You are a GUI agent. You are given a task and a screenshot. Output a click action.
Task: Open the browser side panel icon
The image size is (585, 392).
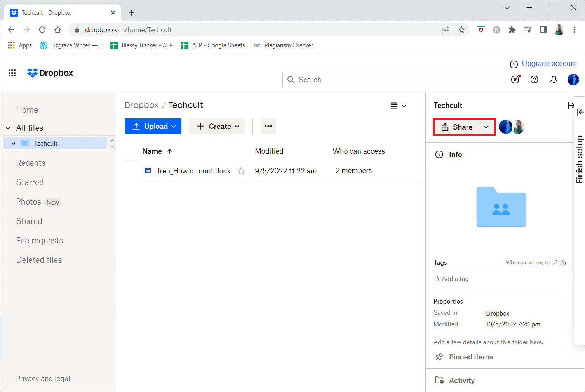[x=543, y=30]
